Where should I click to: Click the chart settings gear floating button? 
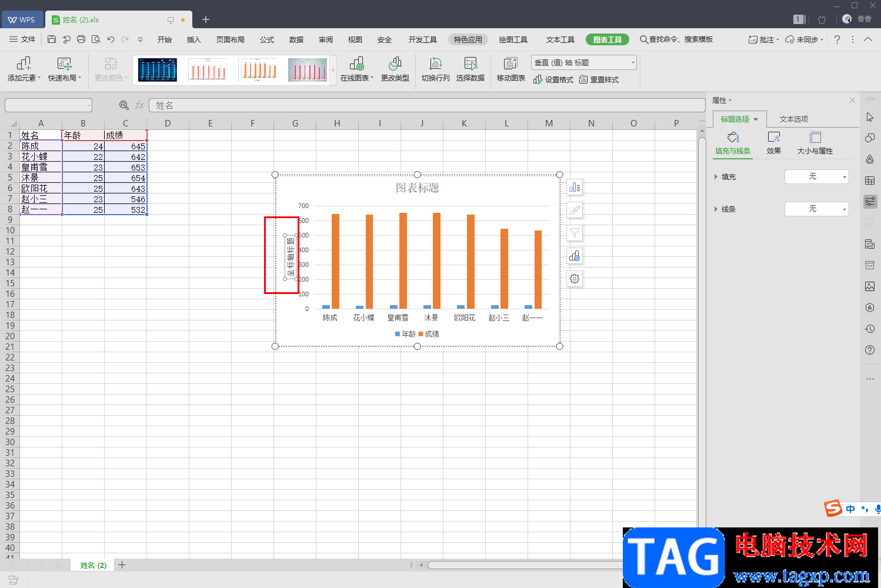coord(575,279)
